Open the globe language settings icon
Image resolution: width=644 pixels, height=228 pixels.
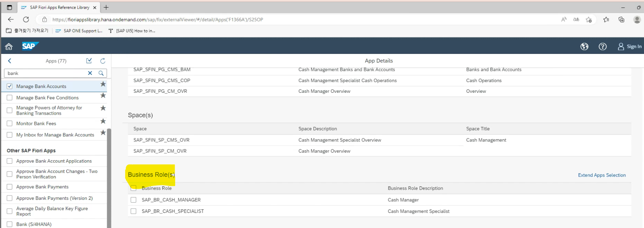point(584,47)
